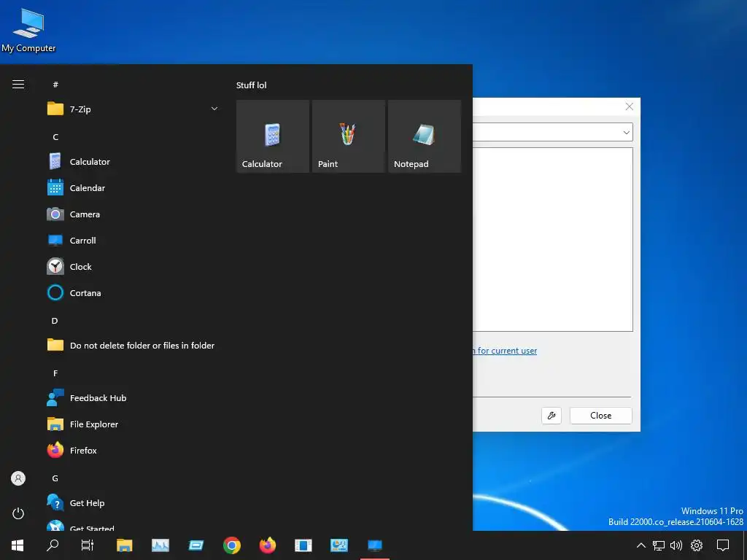Jump to letter index 'G' header
The width and height of the screenshot is (747, 560).
(55, 478)
